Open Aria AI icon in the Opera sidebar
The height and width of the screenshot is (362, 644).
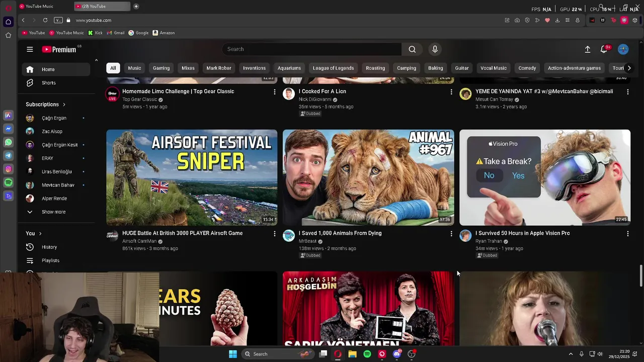[x=8, y=115]
